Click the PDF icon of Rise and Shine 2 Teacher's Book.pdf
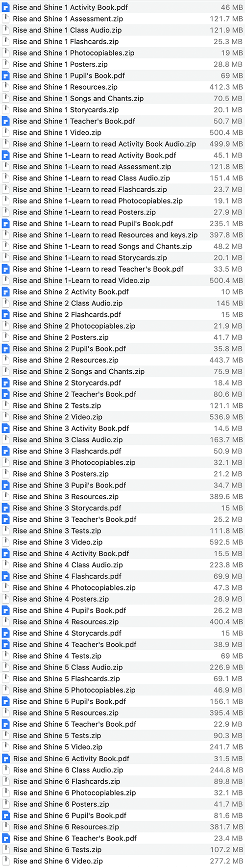Screen dimensions: 245x868 (x=6, y=394)
